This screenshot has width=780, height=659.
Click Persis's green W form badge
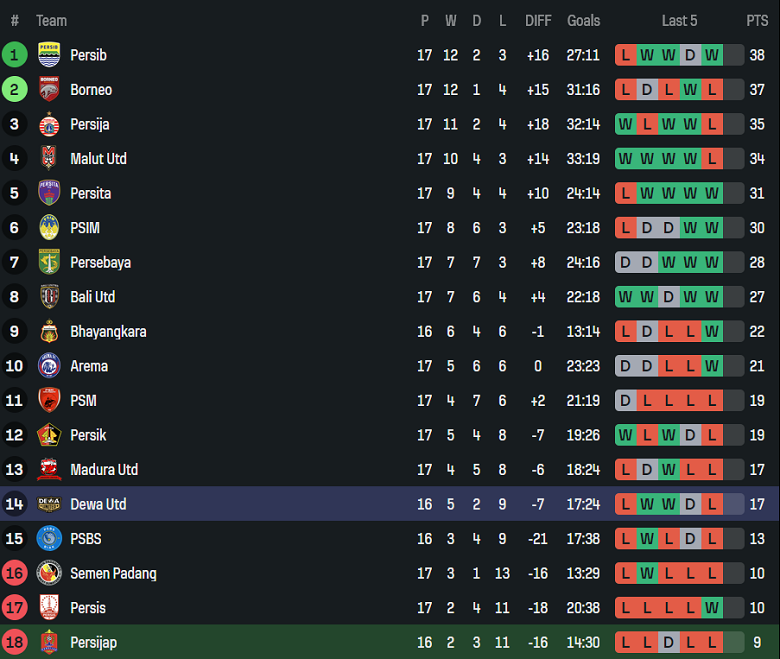pyautogui.click(x=712, y=608)
